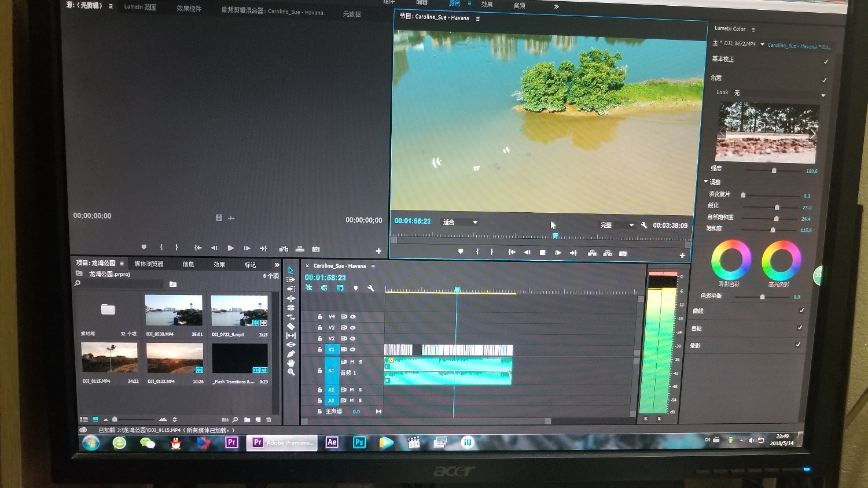This screenshot has width=868, height=488.
Task: Toggle linked selection in timeline
Action: pyautogui.click(x=340, y=288)
